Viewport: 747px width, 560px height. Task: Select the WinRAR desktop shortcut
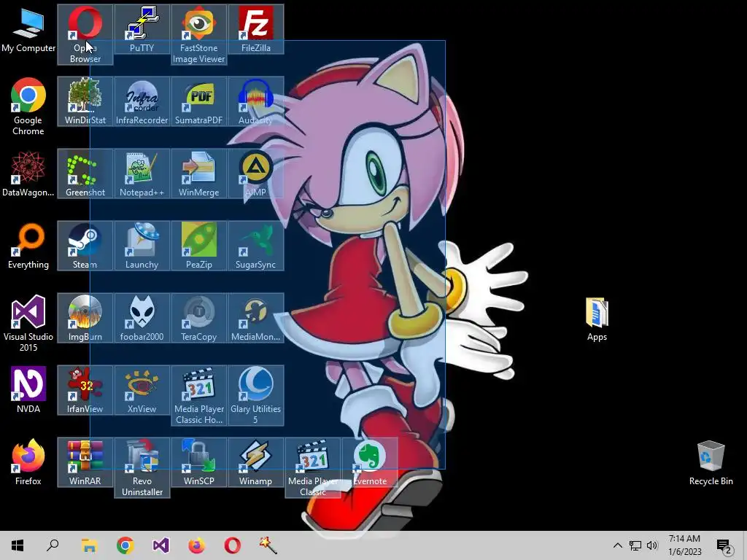[85, 462]
